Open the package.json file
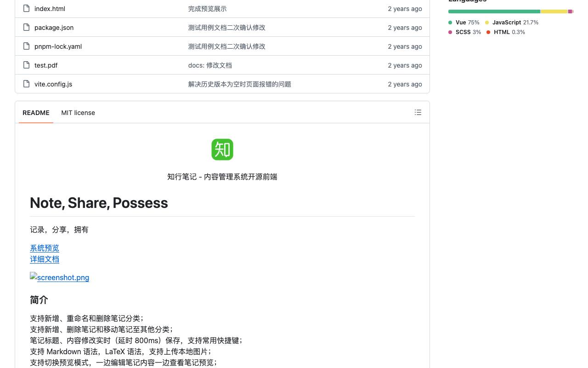The width and height of the screenshot is (588, 368). pyautogui.click(x=54, y=28)
